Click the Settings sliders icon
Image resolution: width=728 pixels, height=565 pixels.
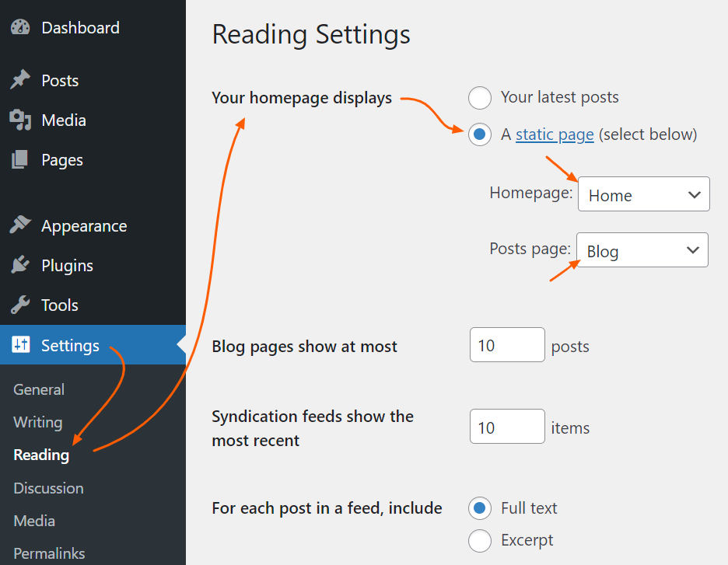click(x=20, y=345)
